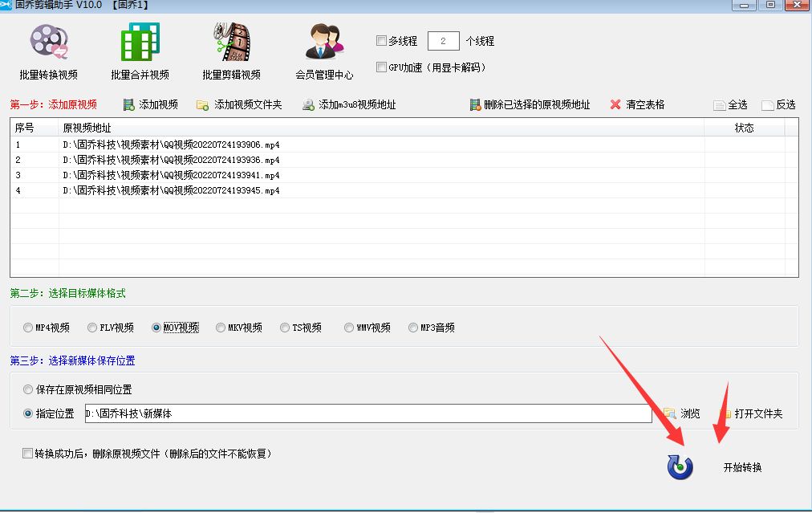Viewport: 812px width, 513px height.
Task: Click the 开始转换 button
Action: tap(743, 467)
